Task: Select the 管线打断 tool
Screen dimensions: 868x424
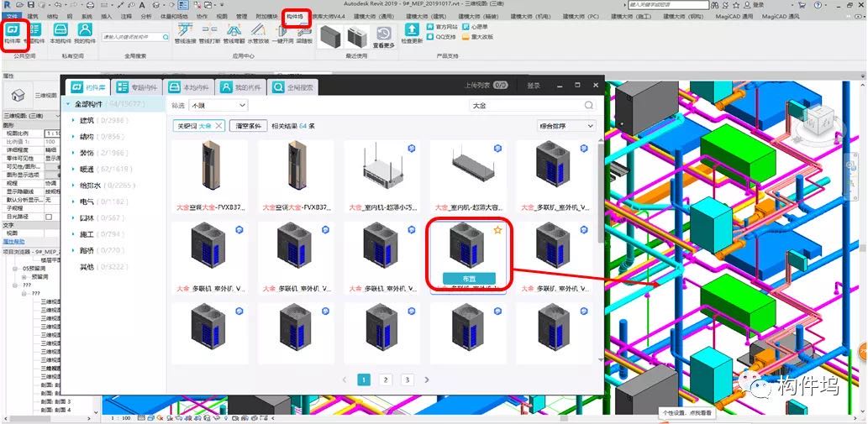Action: pyautogui.click(x=210, y=34)
